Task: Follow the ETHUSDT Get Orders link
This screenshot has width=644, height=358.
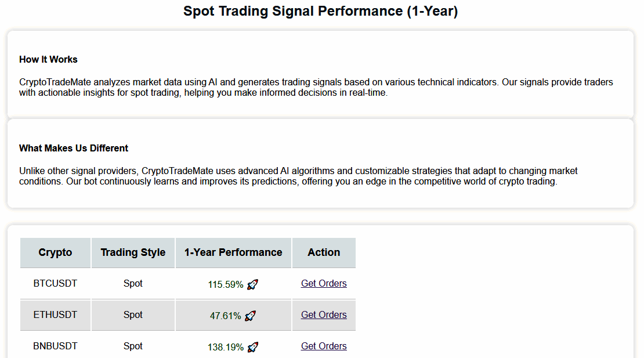Action: (x=324, y=315)
